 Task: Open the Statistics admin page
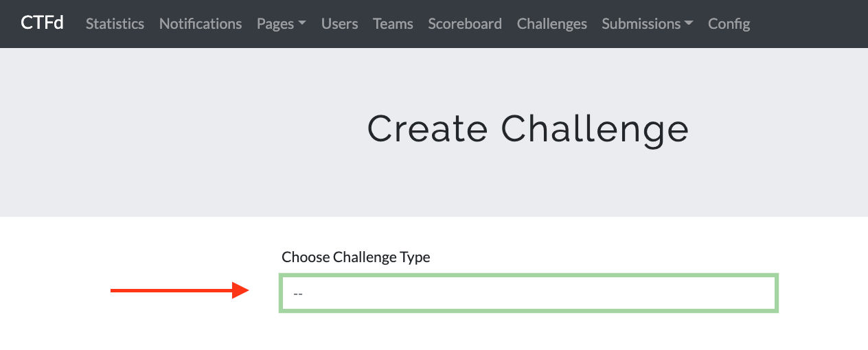tap(115, 23)
